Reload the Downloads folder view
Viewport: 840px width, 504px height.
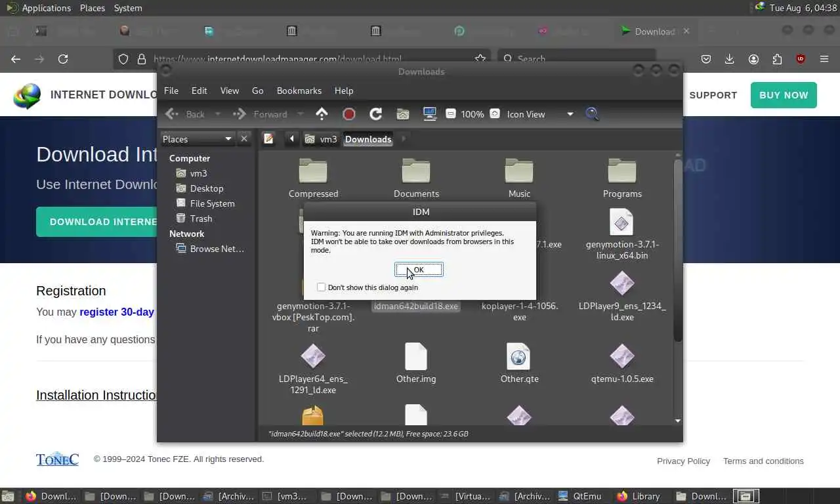click(x=376, y=114)
